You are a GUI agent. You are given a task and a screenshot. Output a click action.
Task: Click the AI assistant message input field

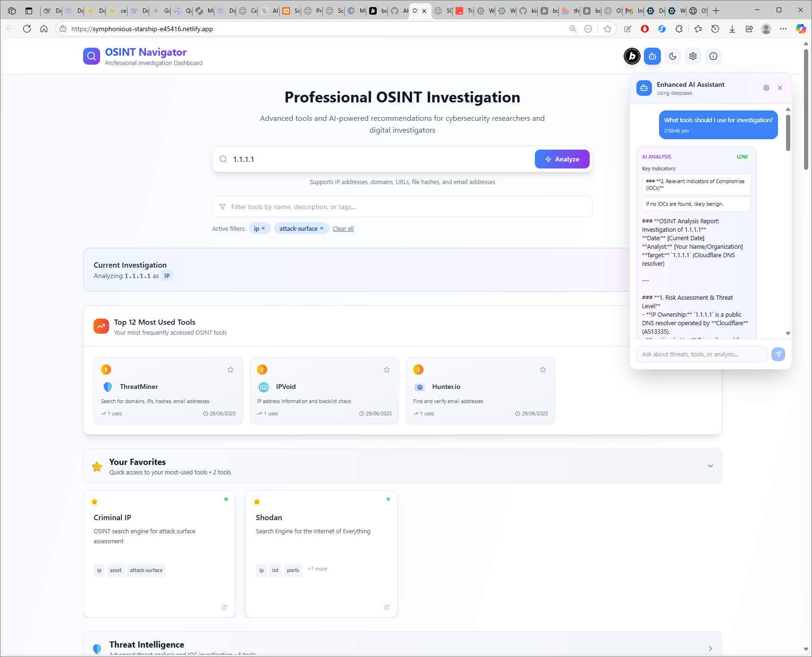coord(702,354)
